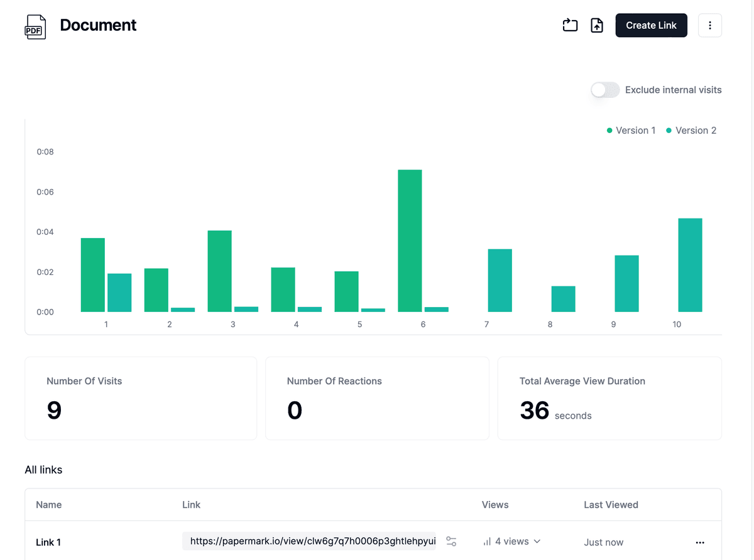Image resolution: width=754 pixels, height=560 pixels.
Task: Open the ellipsis menu on the Link 1 row
Action: click(700, 542)
